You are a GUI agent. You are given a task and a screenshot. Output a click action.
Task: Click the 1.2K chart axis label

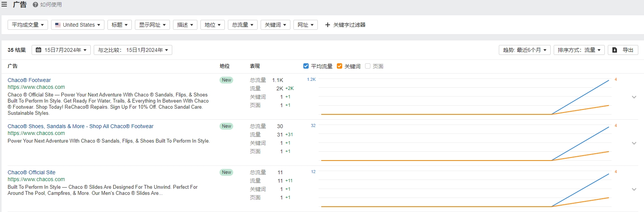click(x=311, y=79)
